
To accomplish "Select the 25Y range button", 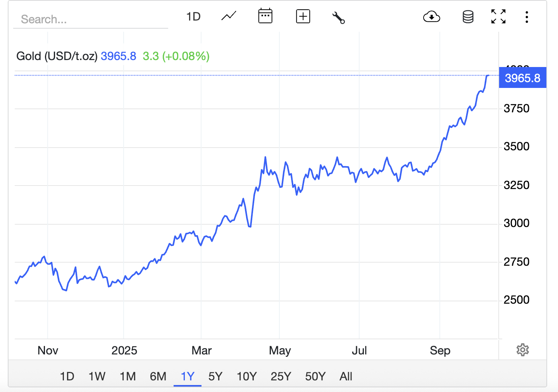I will click(281, 376).
